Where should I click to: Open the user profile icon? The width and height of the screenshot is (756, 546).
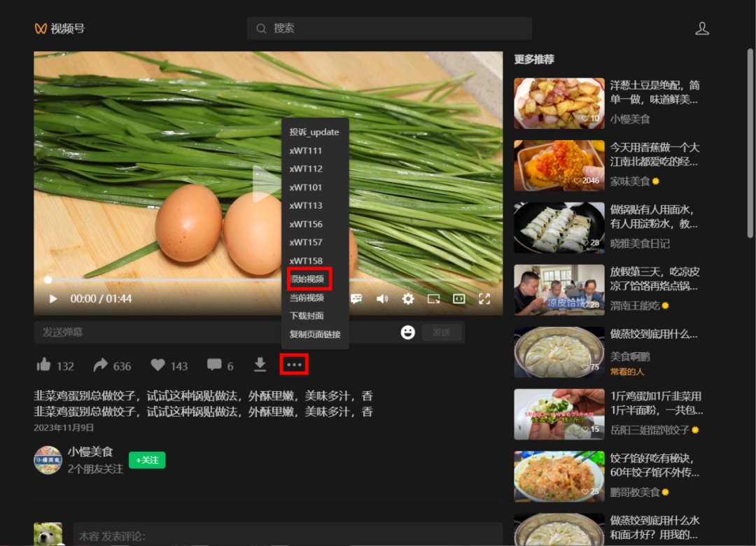click(702, 29)
